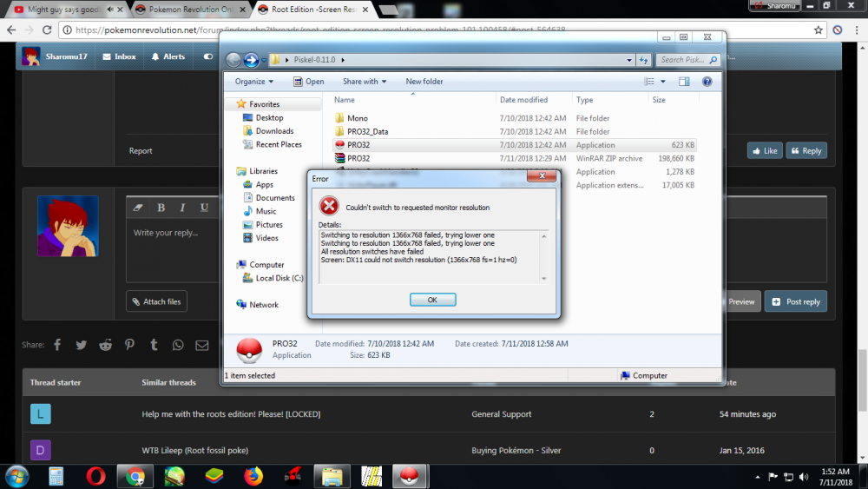This screenshot has height=489, width=868.
Task: Expand the Share with dropdown
Action: 365,82
